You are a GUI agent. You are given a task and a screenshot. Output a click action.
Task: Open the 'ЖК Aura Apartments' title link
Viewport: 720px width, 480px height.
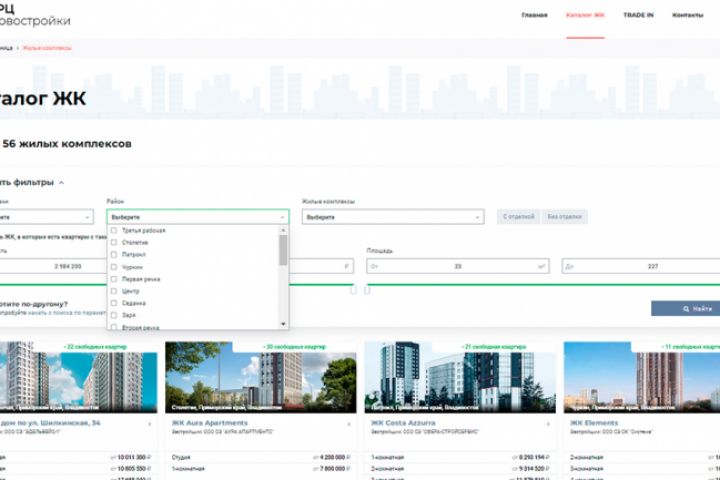point(210,423)
